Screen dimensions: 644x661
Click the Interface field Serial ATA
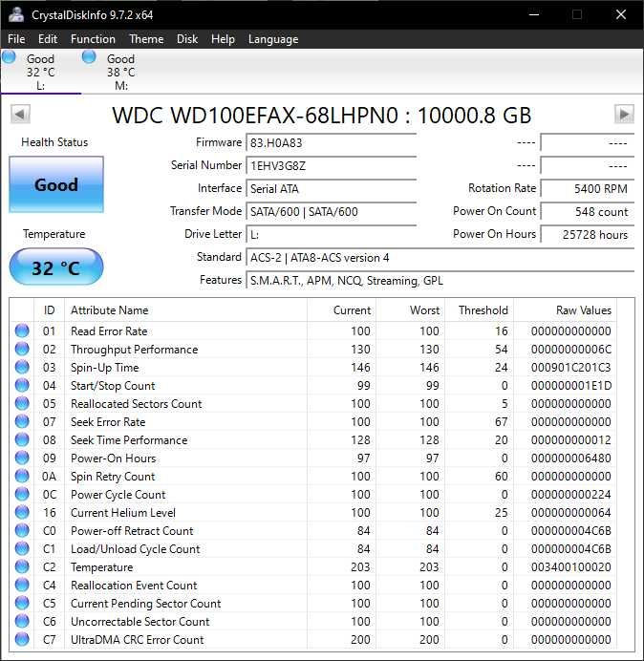tap(331, 188)
